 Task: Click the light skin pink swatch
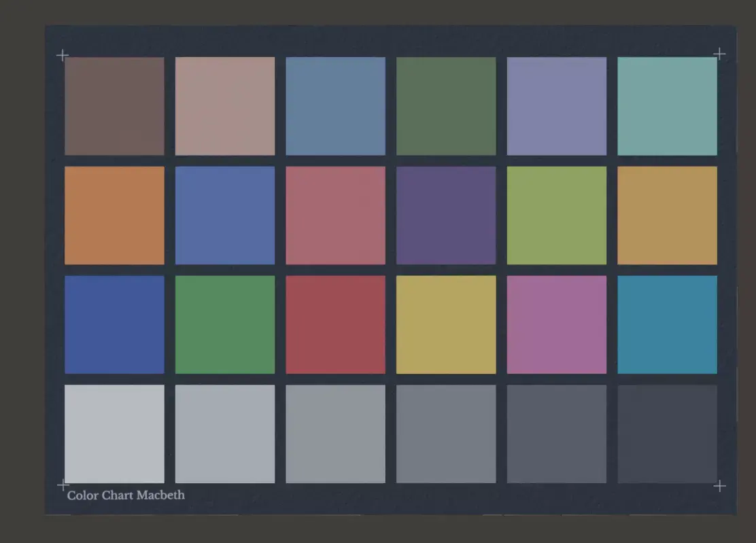tap(224, 105)
